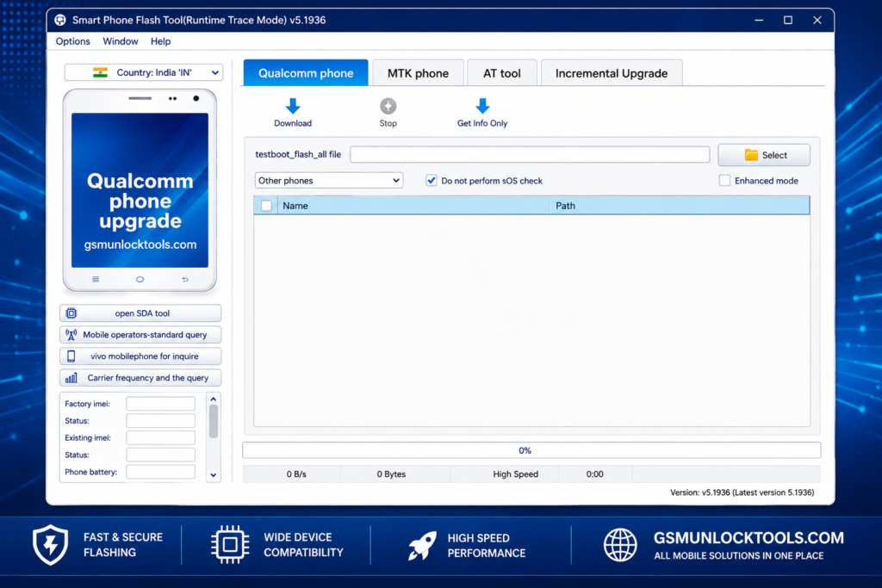Click the globe icon beside GSMUNLOCKTOOLS.COM
The height and width of the screenshot is (588, 882).
point(620,545)
